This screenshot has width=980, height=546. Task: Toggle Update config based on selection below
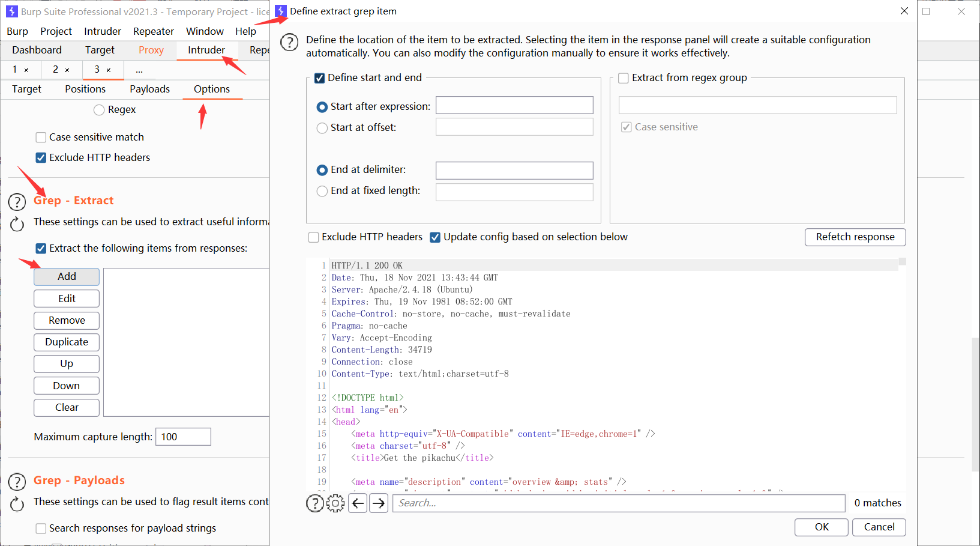pyautogui.click(x=435, y=237)
